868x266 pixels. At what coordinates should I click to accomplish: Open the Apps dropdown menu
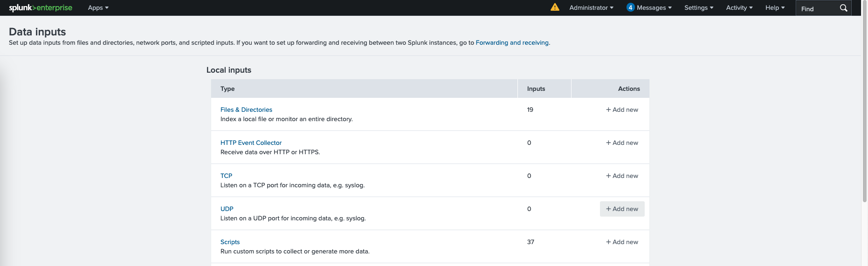pyautogui.click(x=98, y=8)
